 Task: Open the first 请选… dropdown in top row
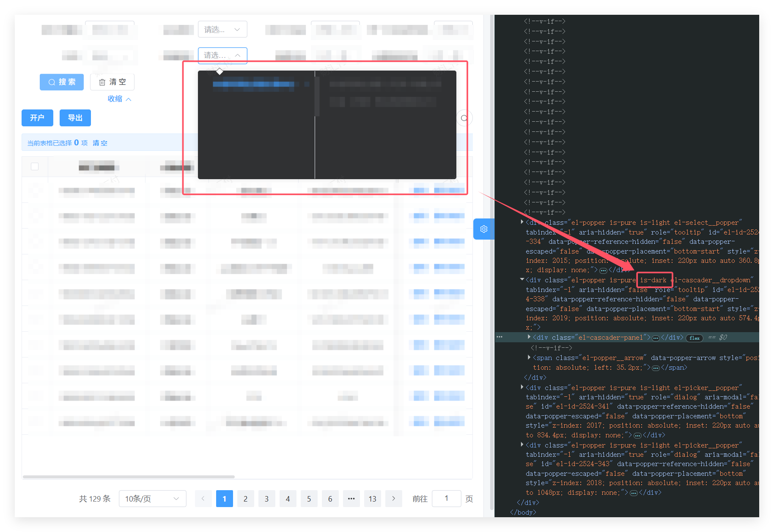222,30
